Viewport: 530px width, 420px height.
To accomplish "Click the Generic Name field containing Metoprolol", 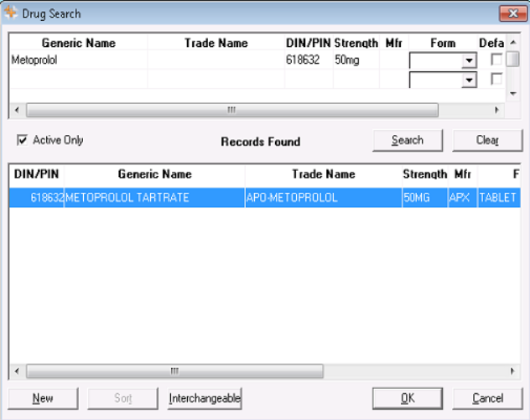I will 78,60.
